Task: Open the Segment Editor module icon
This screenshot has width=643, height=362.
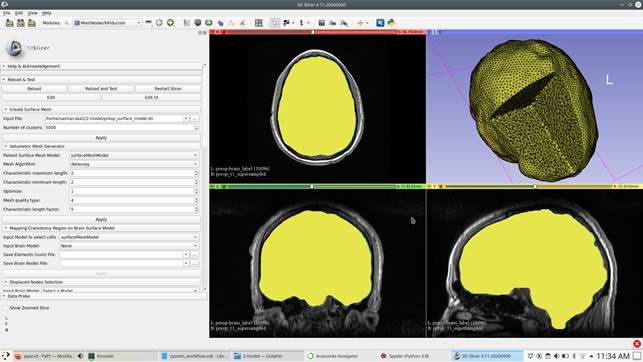Action: tap(242, 23)
